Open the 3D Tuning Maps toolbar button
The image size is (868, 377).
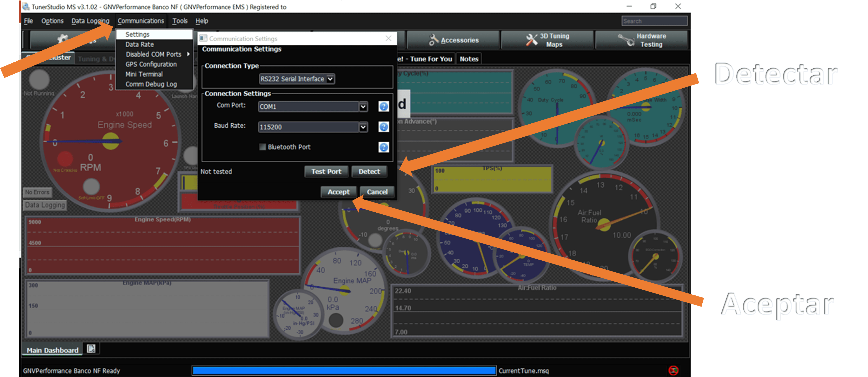pos(547,40)
